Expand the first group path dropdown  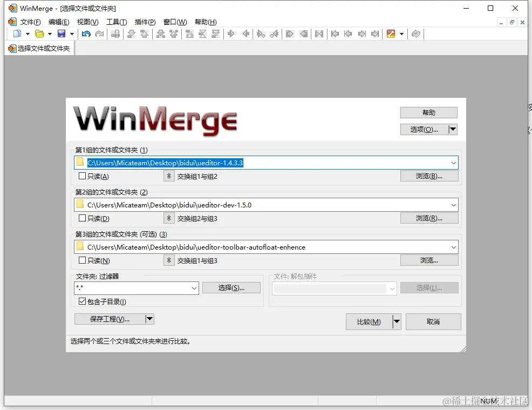pyautogui.click(x=453, y=163)
